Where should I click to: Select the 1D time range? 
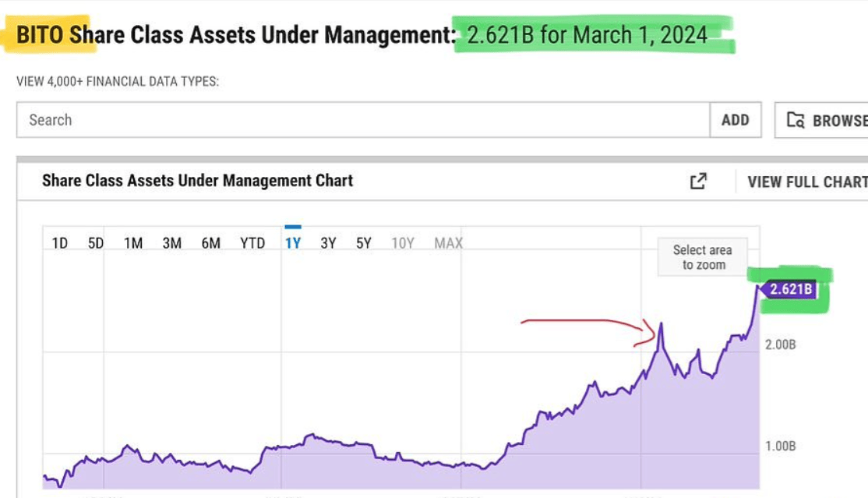point(59,243)
